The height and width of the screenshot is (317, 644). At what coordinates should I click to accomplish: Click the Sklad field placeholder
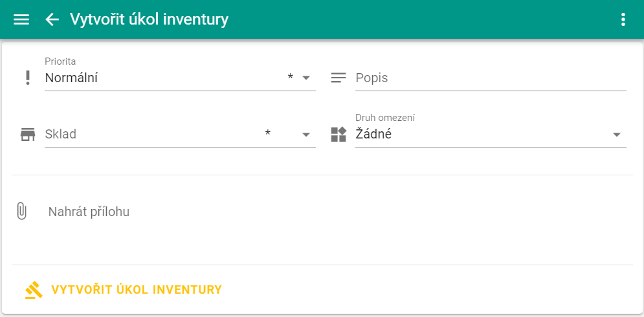coord(61,135)
